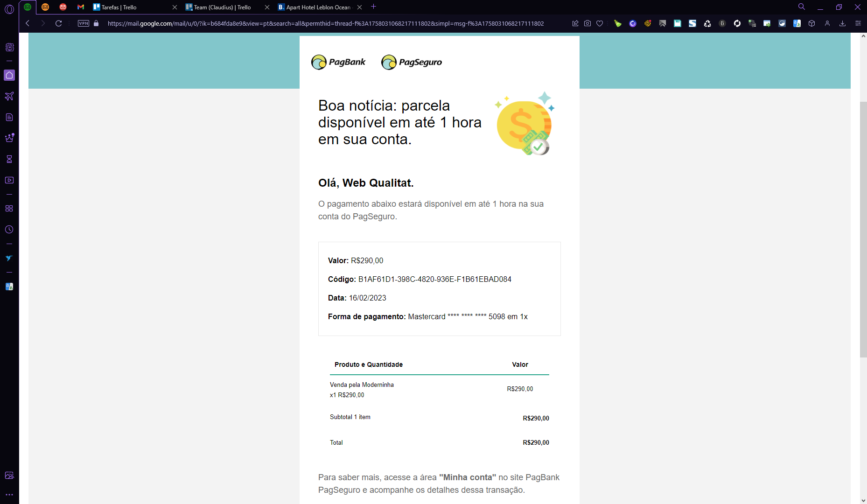Open the three-dots sidebar setup menu
Image resolution: width=867 pixels, height=504 pixels.
9,495
